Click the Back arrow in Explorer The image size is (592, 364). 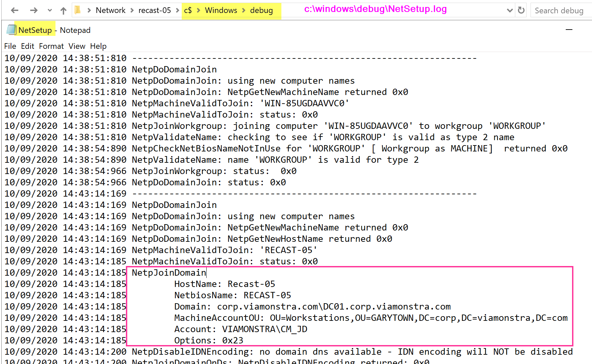click(x=15, y=10)
